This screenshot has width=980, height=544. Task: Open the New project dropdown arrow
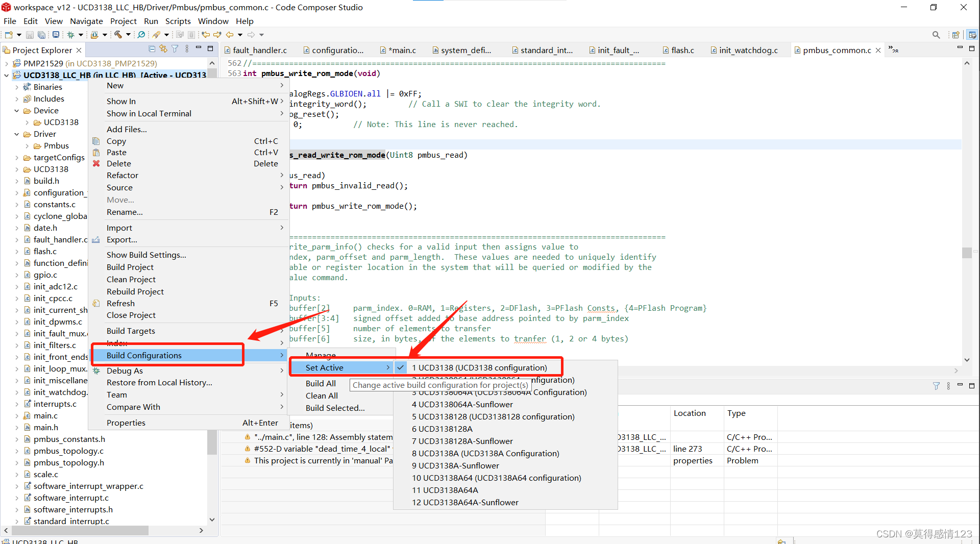(19, 35)
